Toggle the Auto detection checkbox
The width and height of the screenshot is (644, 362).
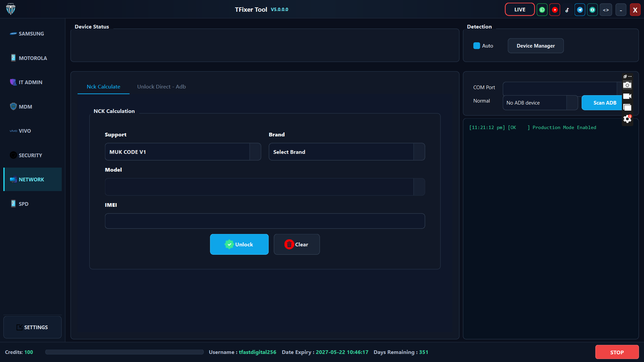coord(477,45)
